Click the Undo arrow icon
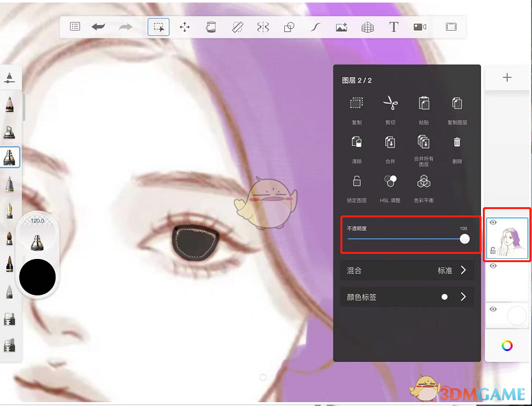The width and height of the screenshot is (532, 406). click(98, 27)
